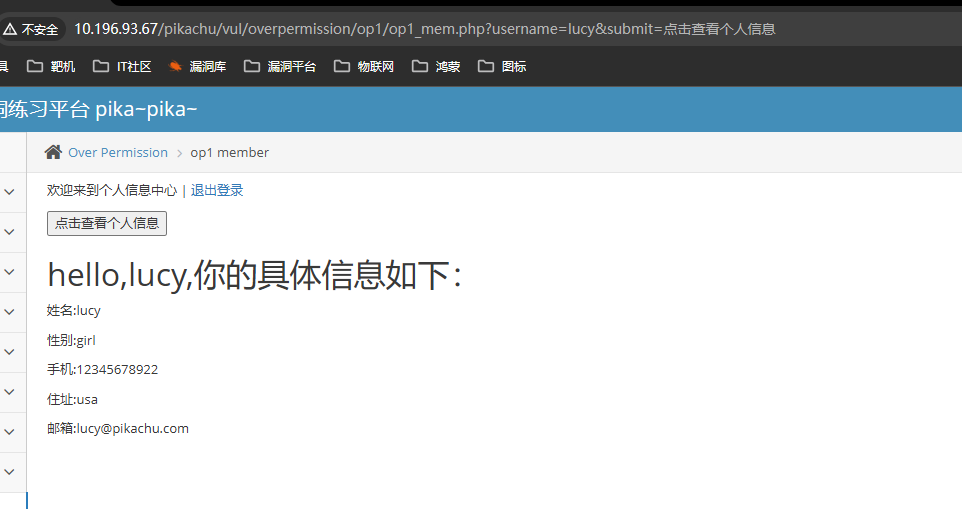Click the URL address bar text
Viewport: 962px width, 509px height.
tap(425, 29)
